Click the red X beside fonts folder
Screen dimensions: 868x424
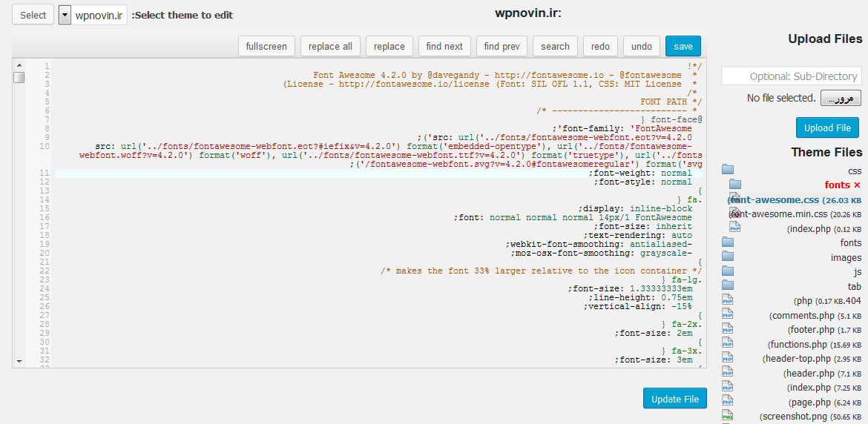click(857, 185)
